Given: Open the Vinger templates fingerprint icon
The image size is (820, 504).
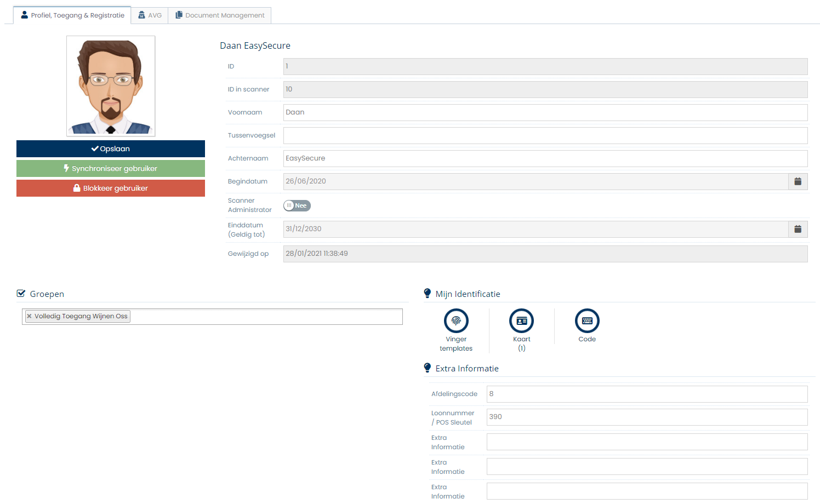Looking at the screenshot, I should pyautogui.click(x=456, y=321).
